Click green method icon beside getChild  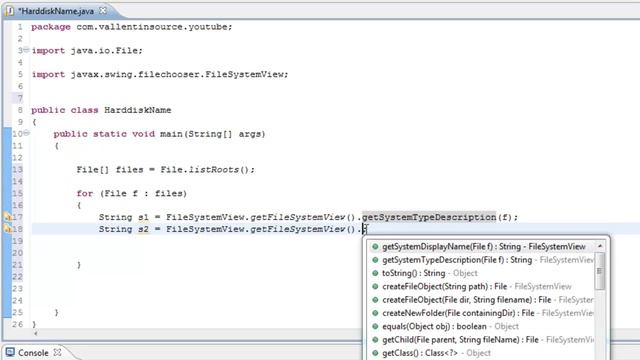[375, 340]
